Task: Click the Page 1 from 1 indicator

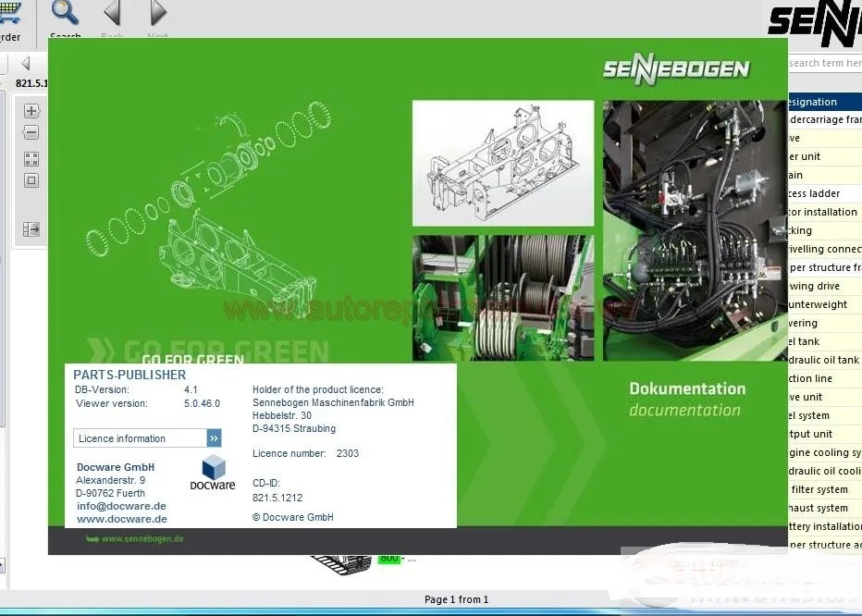Action: click(456, 599)
